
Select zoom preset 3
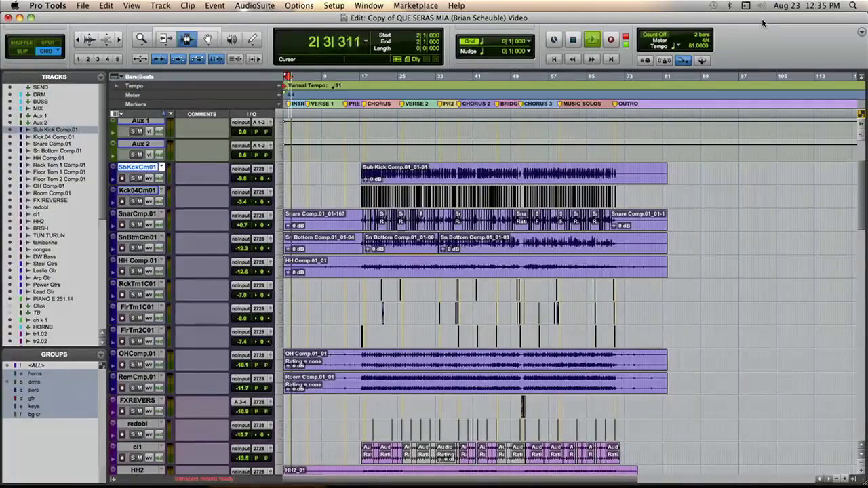98,59
